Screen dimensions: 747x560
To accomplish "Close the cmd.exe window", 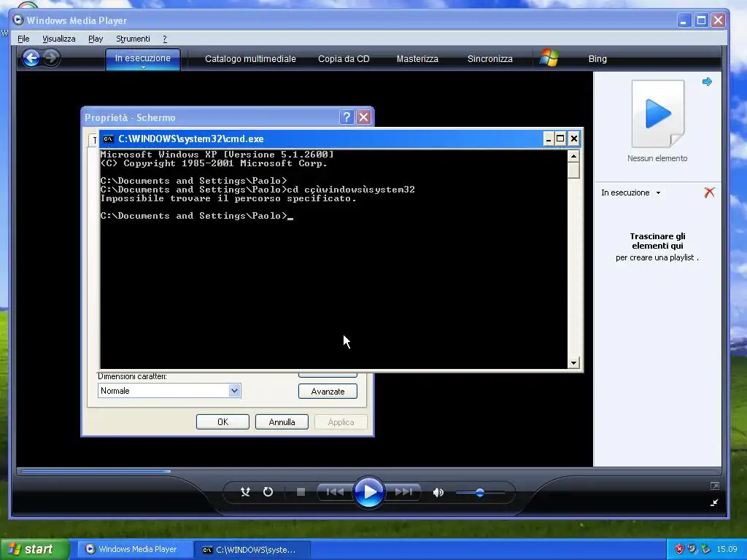I will (x=574, y=139).
